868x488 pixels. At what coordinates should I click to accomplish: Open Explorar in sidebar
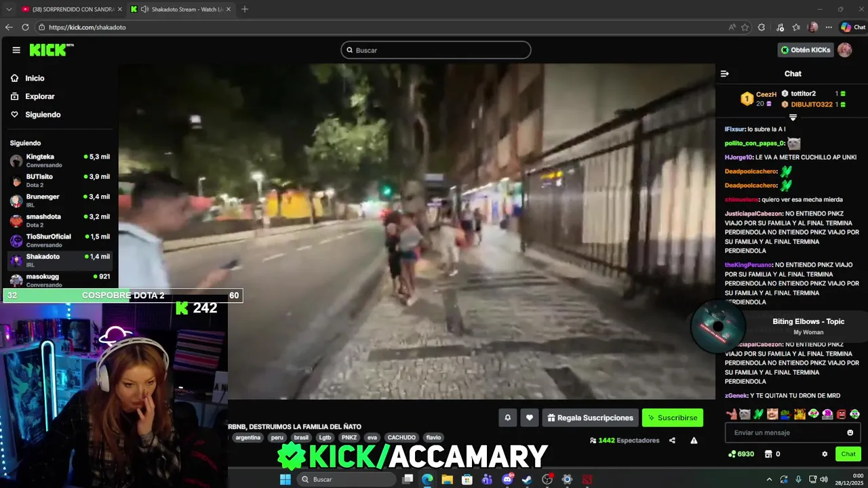pos(39,96)
